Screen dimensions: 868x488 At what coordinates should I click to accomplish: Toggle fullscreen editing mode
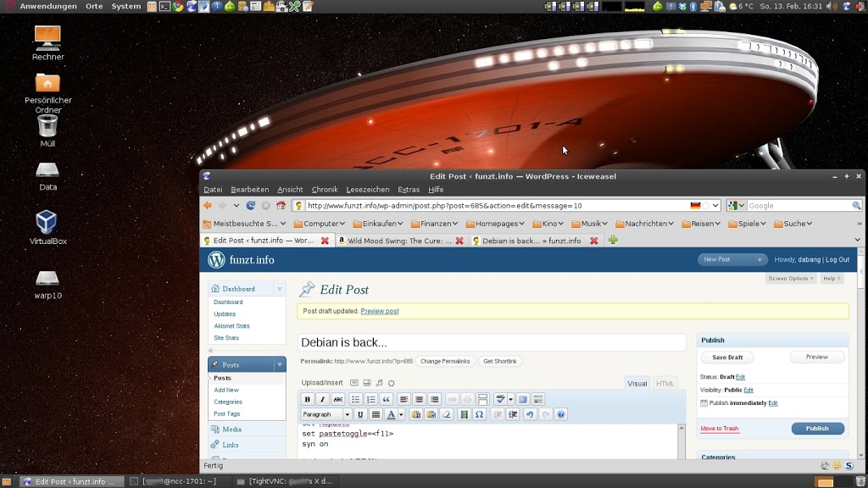click(x=522, y=399)
